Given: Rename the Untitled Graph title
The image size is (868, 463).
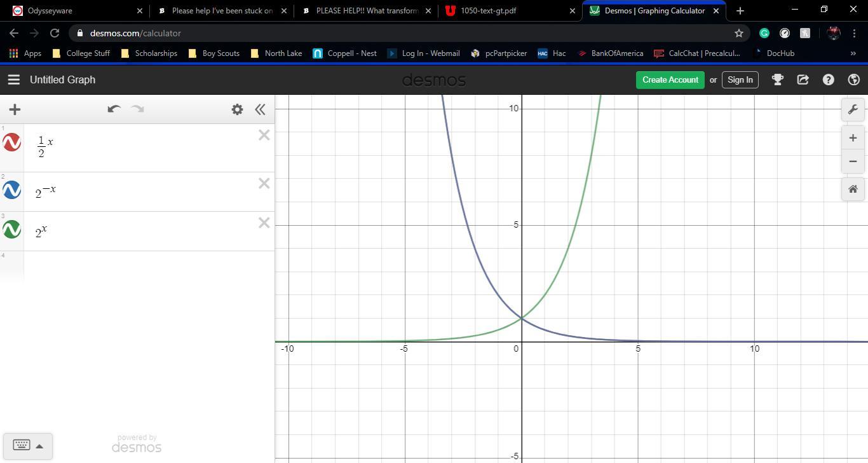Looking at the screenshot, I should 62,79.
